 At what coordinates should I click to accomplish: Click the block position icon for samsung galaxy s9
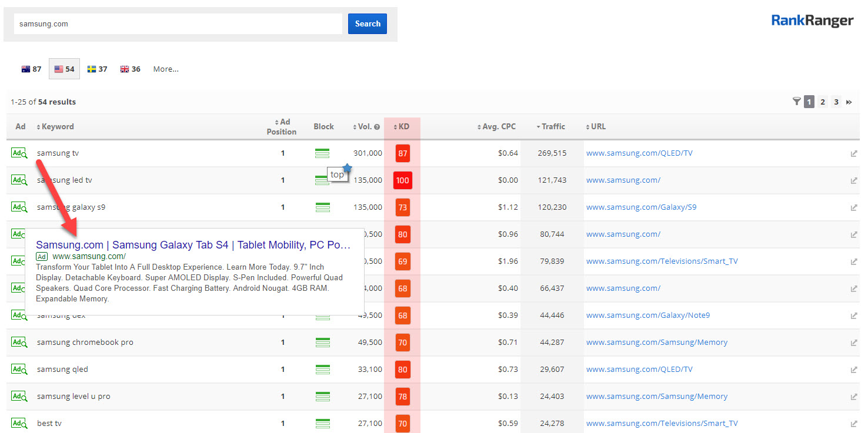click(322, 207)
